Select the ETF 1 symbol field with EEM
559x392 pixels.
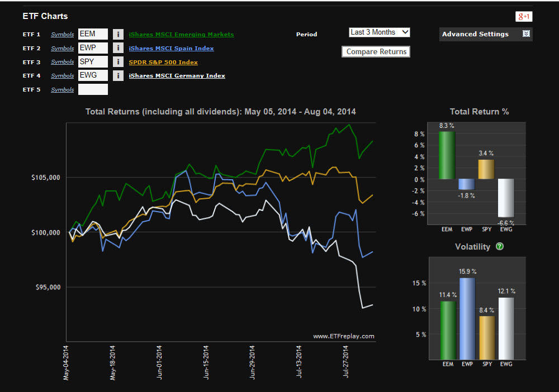[93, 34]
